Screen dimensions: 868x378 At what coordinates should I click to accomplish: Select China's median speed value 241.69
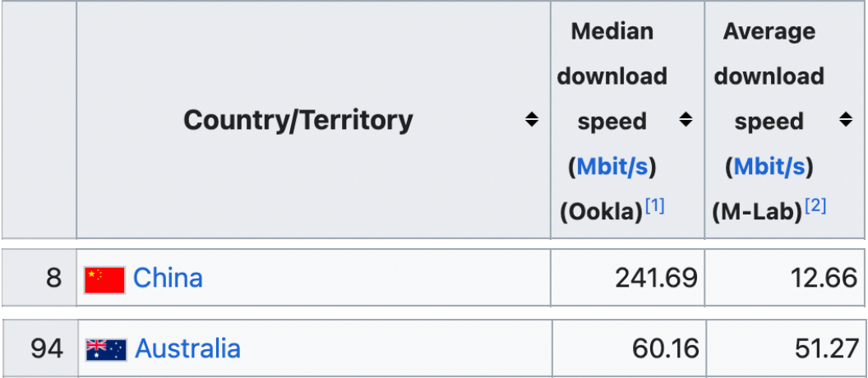[656, 278]
